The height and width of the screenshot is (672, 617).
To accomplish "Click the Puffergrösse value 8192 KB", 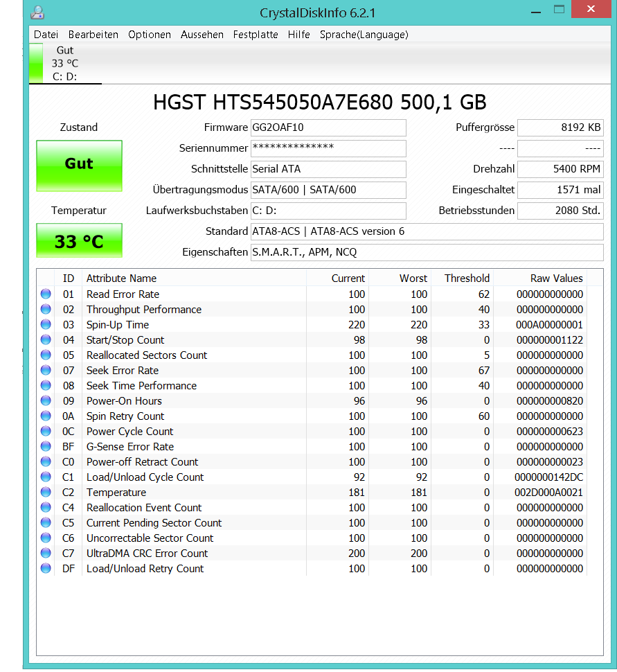I will (560, 127).
